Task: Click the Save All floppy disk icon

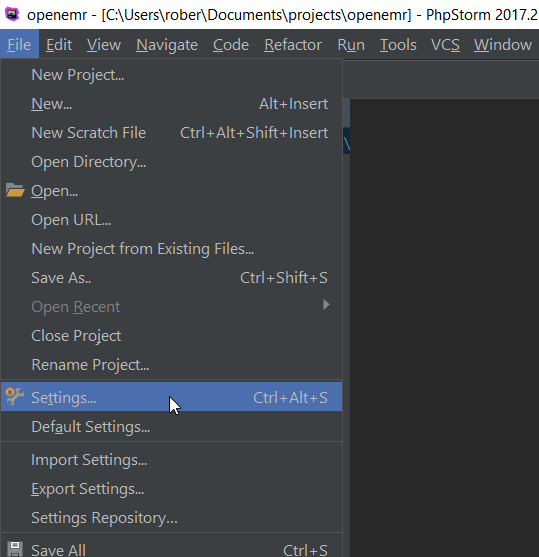Action: [15, 549]
